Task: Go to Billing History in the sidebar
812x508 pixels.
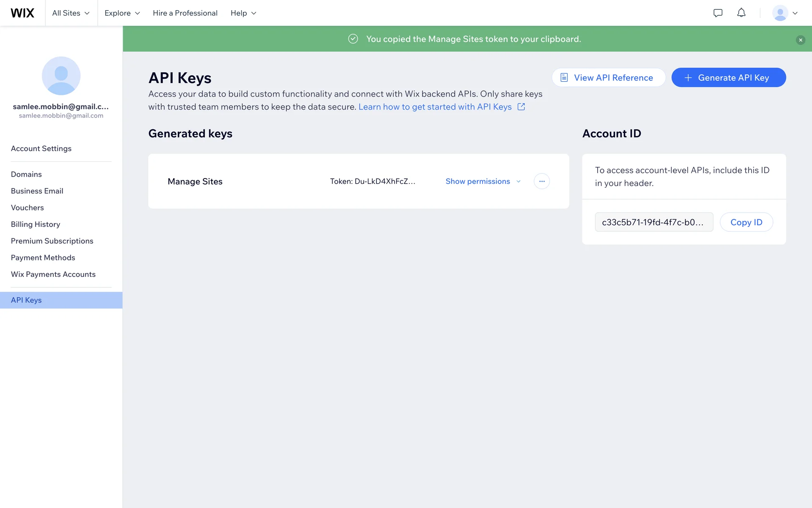Action: (36, 224)
